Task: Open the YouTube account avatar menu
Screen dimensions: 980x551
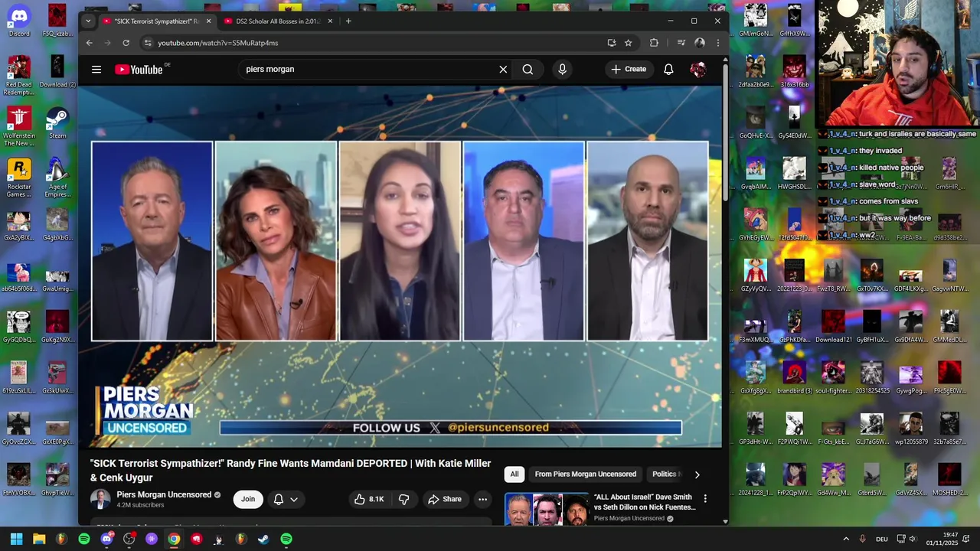Action: click(697, 69)
